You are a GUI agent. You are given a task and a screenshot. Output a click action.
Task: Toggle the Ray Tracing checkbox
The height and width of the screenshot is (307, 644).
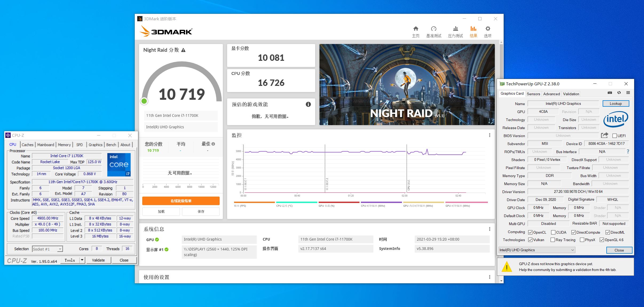553,240
